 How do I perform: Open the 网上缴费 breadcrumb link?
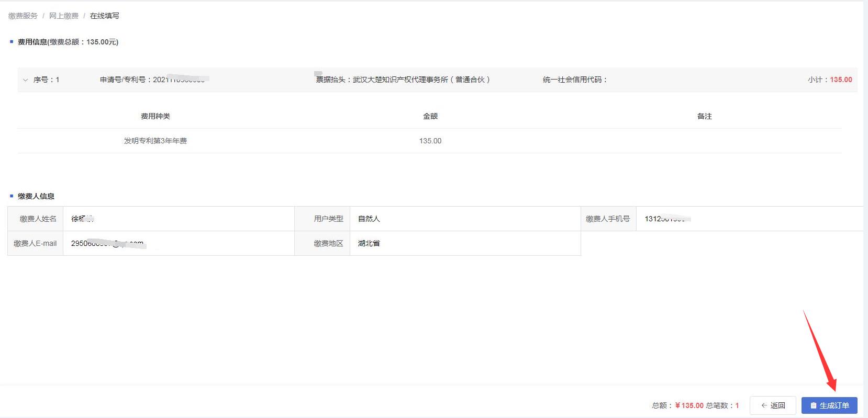point(64,16)
